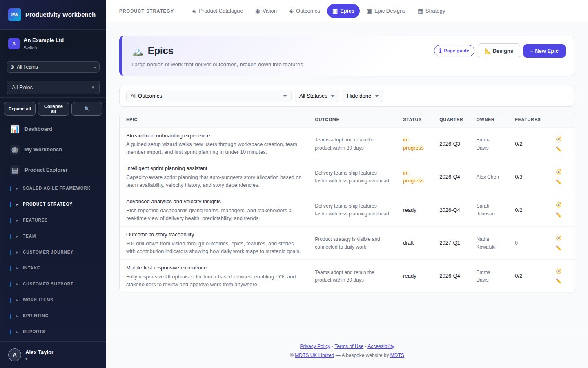The width and height of the screenshot is (588, 368).
Task: Open compass icon for Intelligent sprint planning assistant
Action: (559, 172)
